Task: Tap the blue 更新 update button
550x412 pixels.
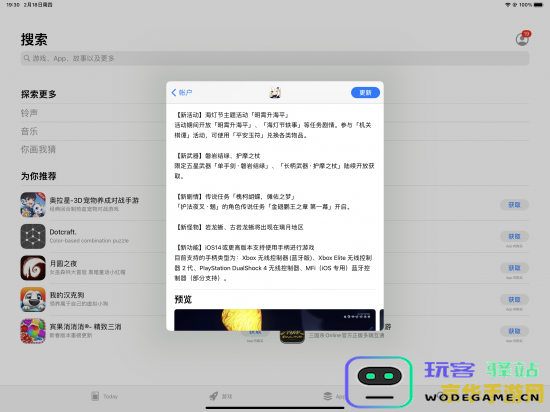Action: [x=365, y=93]
